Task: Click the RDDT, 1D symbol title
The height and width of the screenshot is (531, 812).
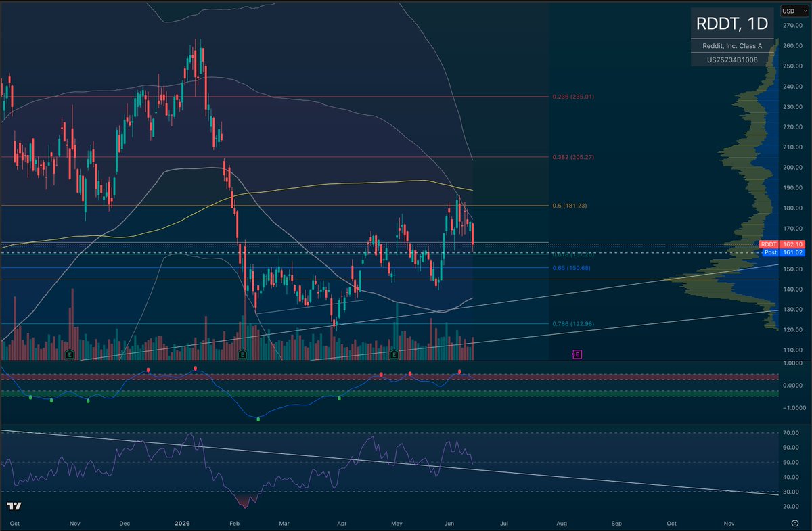Action: (732, 24)
